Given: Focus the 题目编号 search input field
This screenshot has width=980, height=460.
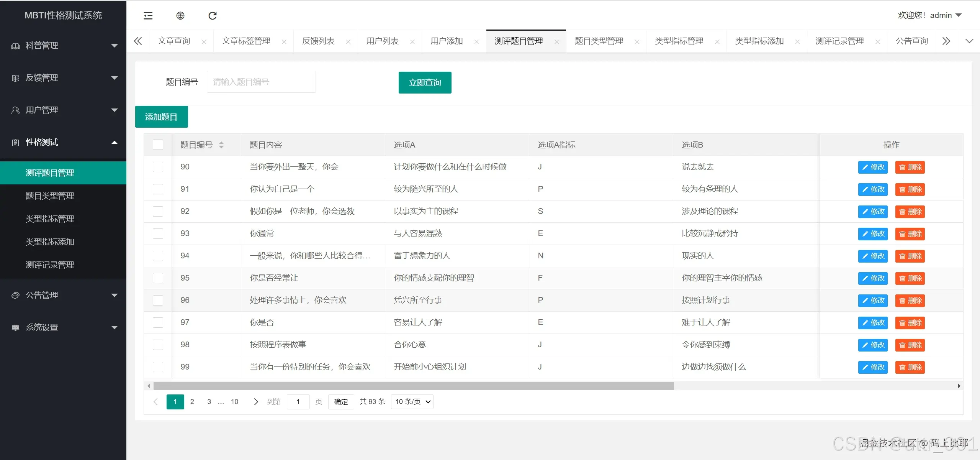Looking at the screenshot, I should click(x=261, y=82).
